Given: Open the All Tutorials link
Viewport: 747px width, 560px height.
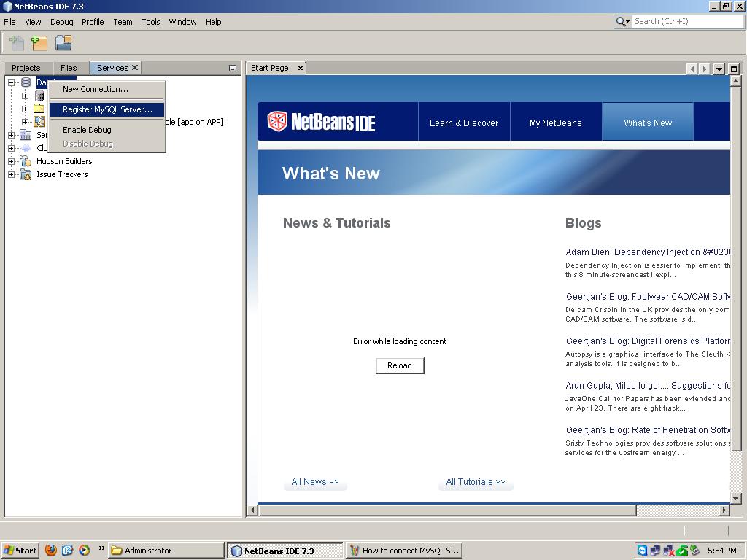Looking at the screenshot, I should [x=476, y=482].
